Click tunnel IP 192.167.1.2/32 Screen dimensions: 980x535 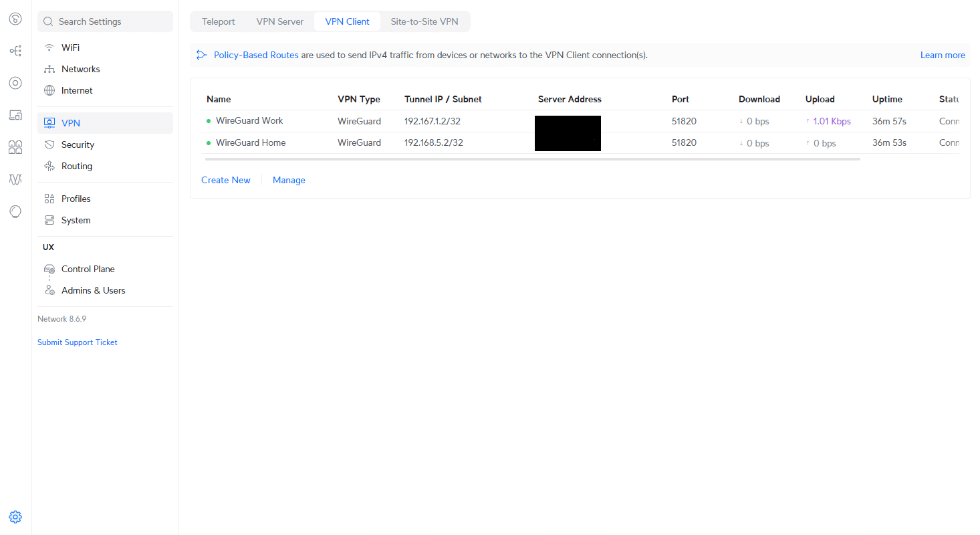coord(434,121)
